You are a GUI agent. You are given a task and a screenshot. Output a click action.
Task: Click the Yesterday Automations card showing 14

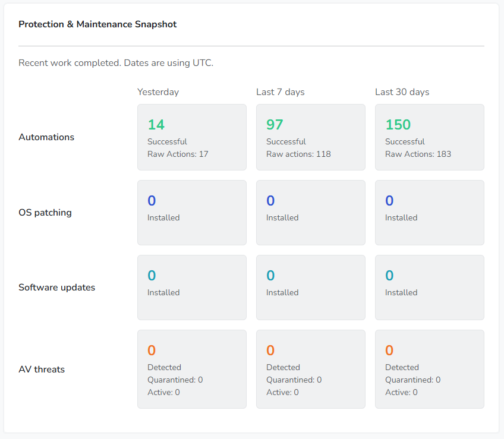click(191, 137)
